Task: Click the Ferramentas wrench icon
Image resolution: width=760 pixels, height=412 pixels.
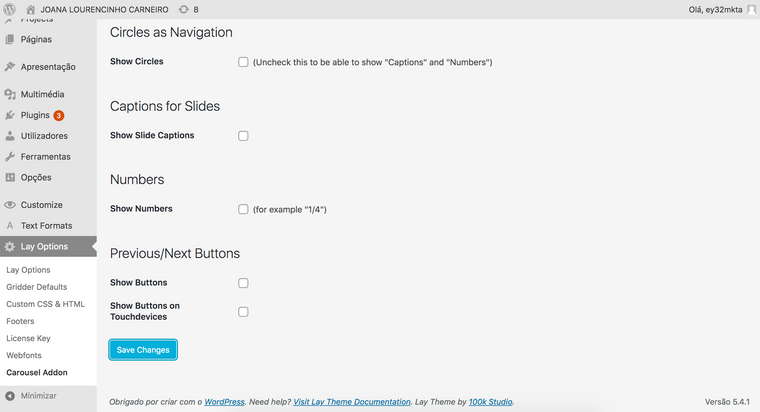Action: 10,157
